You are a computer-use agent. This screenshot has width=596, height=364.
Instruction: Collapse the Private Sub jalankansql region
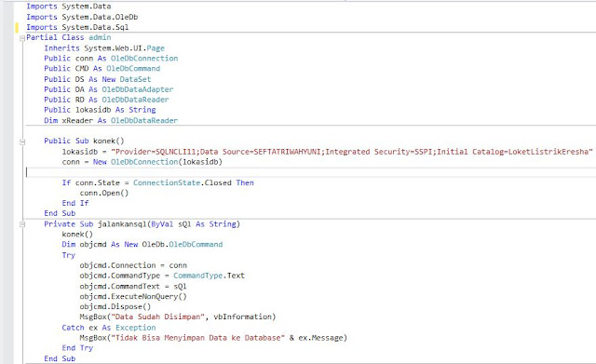point(22,224)
